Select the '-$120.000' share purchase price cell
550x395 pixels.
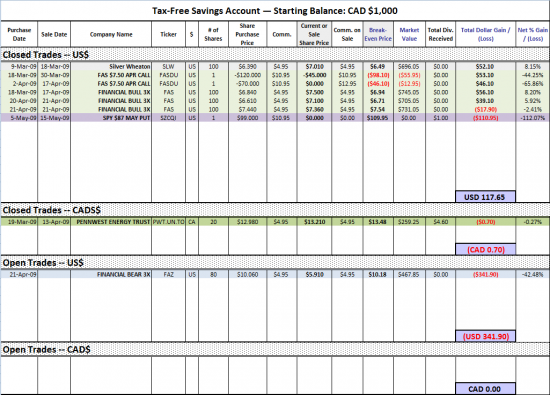pyautogui.click(x=247, y=75)
